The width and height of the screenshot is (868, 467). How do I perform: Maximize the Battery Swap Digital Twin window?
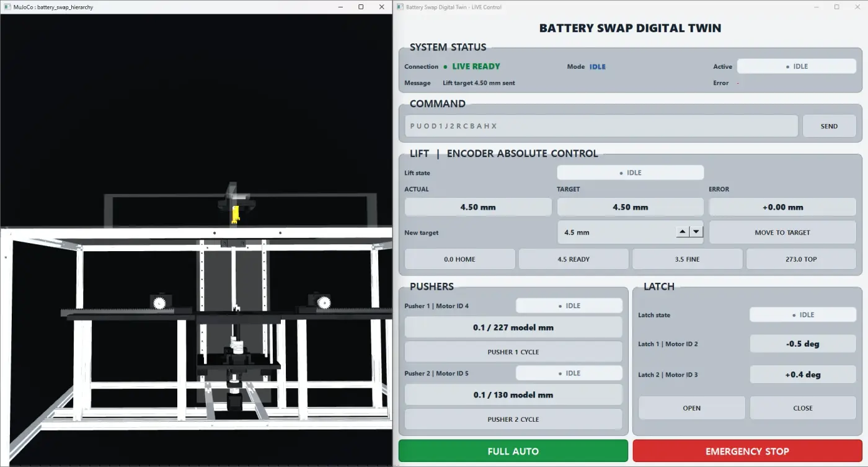[837, 7]
